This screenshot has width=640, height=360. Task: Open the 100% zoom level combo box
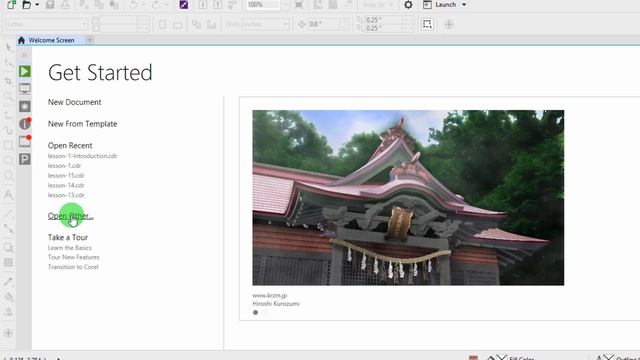[268, 4]
